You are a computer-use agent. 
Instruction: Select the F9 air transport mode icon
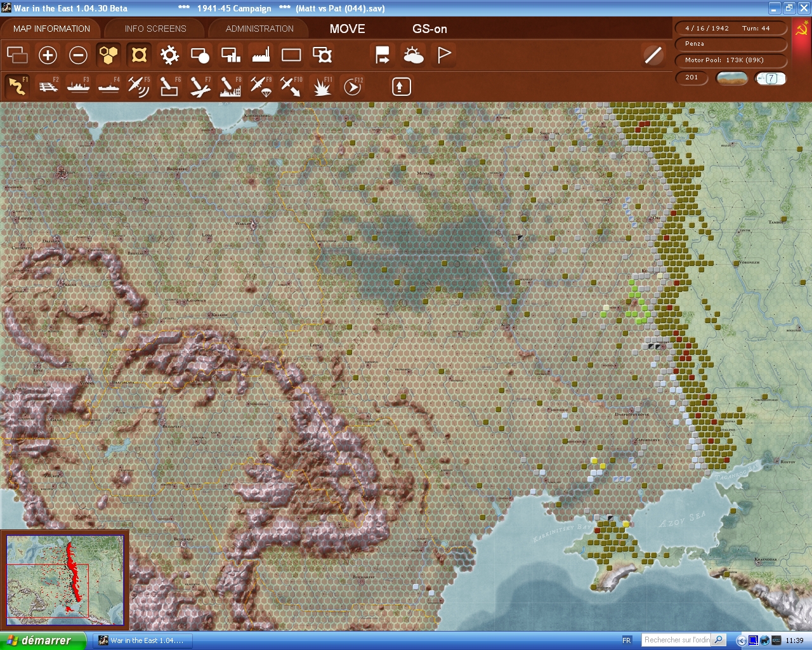(x=261, y=86)
